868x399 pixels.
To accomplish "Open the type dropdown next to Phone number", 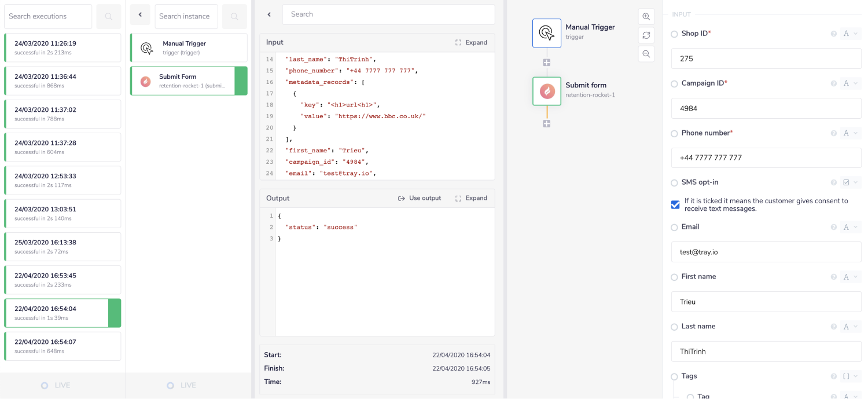I will click(849, 133).
